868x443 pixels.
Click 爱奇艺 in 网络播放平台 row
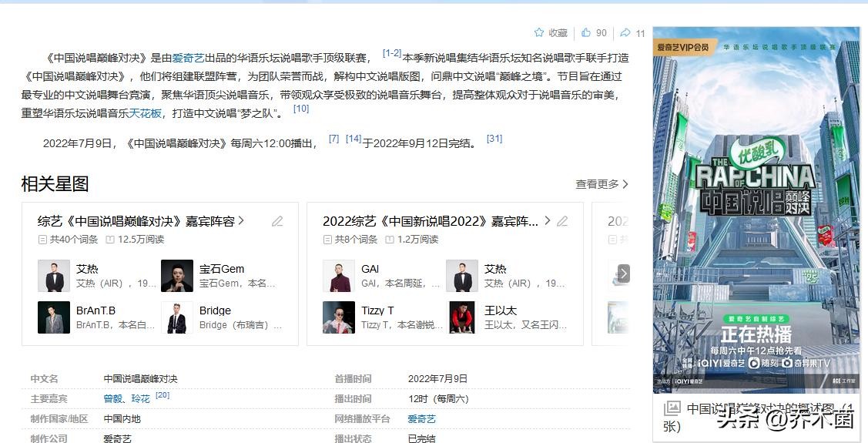tap(421, 418)
